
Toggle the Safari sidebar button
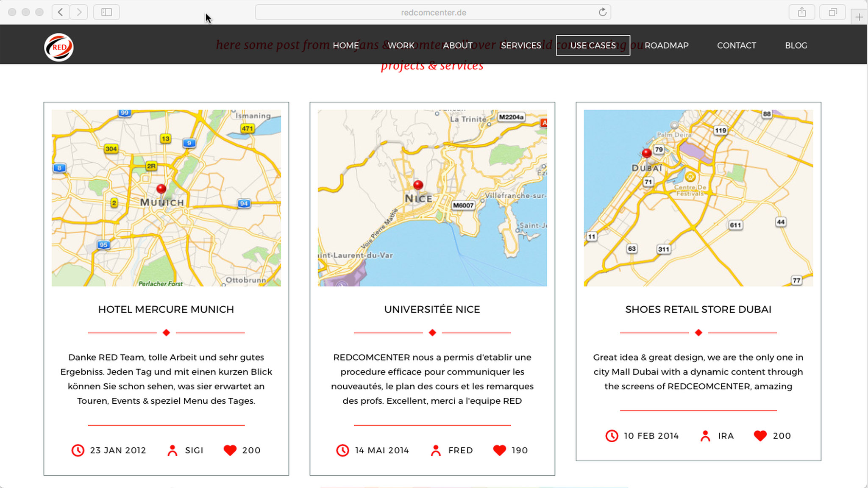point(106,12)
